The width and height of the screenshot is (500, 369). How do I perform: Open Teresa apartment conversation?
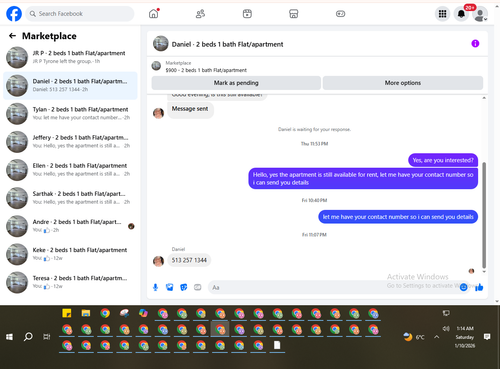[x=70, y=282]
